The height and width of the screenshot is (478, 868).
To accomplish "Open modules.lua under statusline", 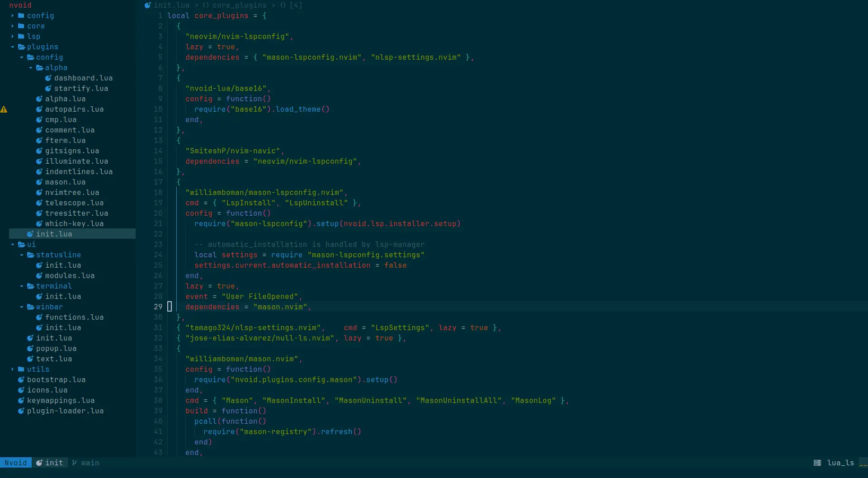I will point(70,276).
